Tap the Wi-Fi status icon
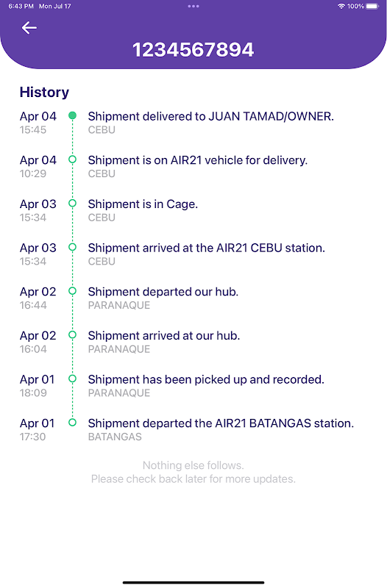 point(341,6)
